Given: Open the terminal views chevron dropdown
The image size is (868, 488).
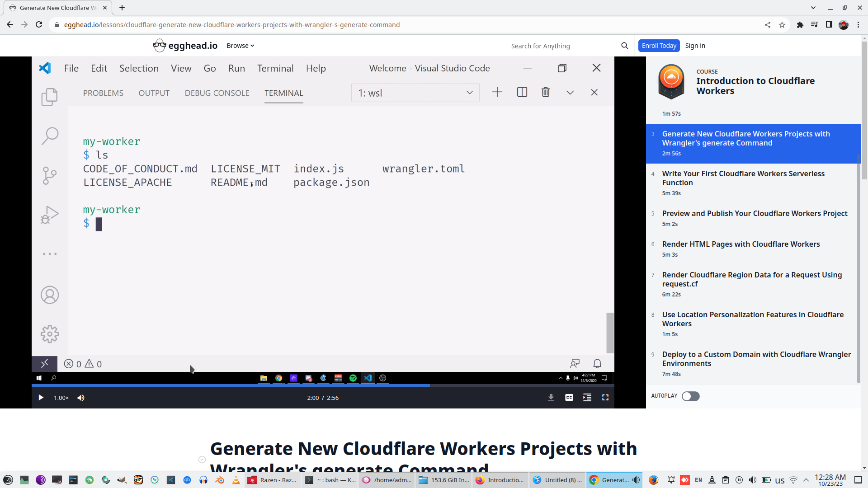Looking at the screenshot, I should pyautogui.click(x=570, y=92).
